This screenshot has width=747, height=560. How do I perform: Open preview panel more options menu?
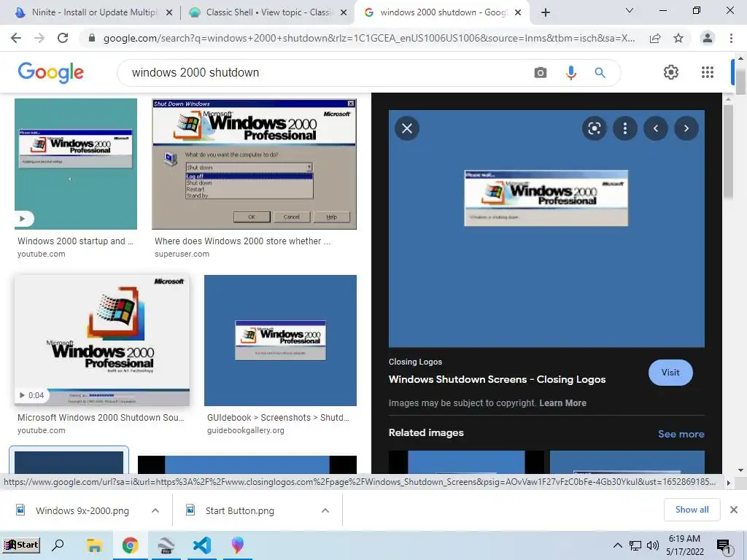625,128
